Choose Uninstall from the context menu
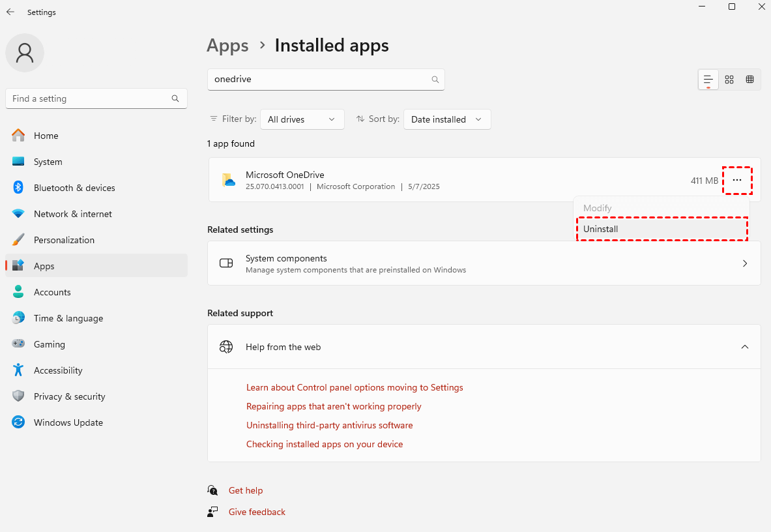771x532 pixels. [662, 229]
